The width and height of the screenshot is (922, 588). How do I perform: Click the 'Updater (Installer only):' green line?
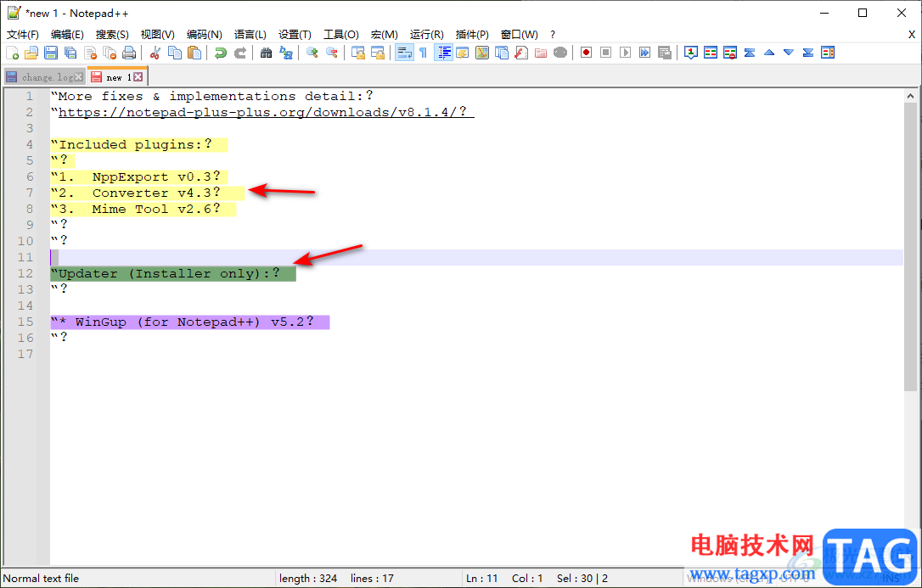point(173,274)
